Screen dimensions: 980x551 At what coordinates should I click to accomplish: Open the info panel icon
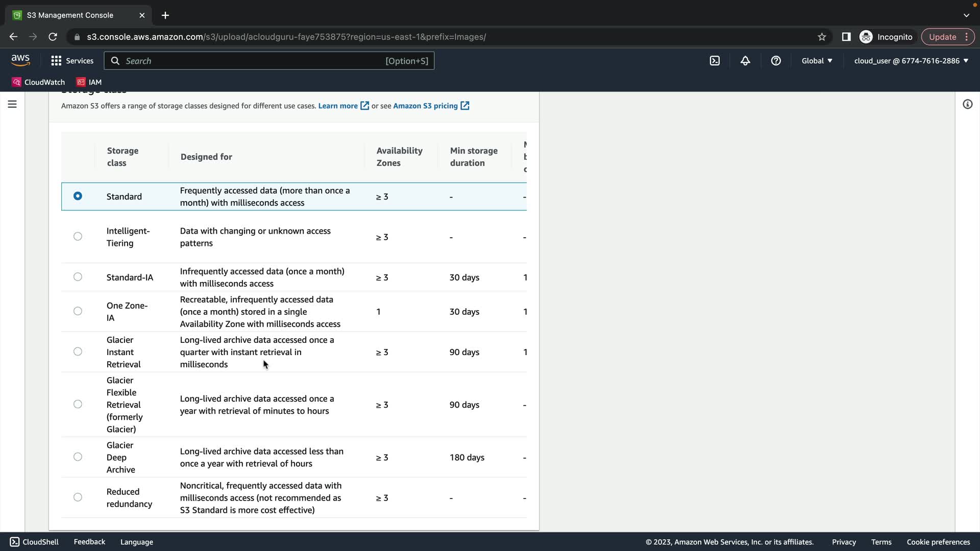[967, 104]
